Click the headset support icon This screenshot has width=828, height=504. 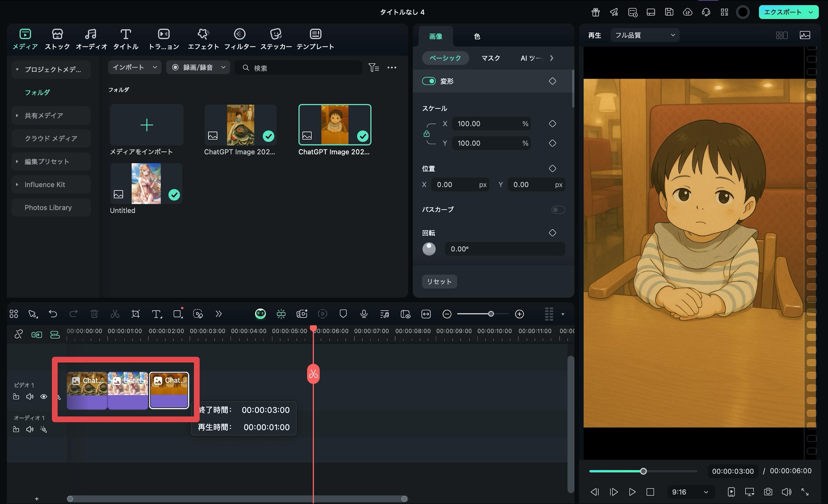[x=706, y=12]
